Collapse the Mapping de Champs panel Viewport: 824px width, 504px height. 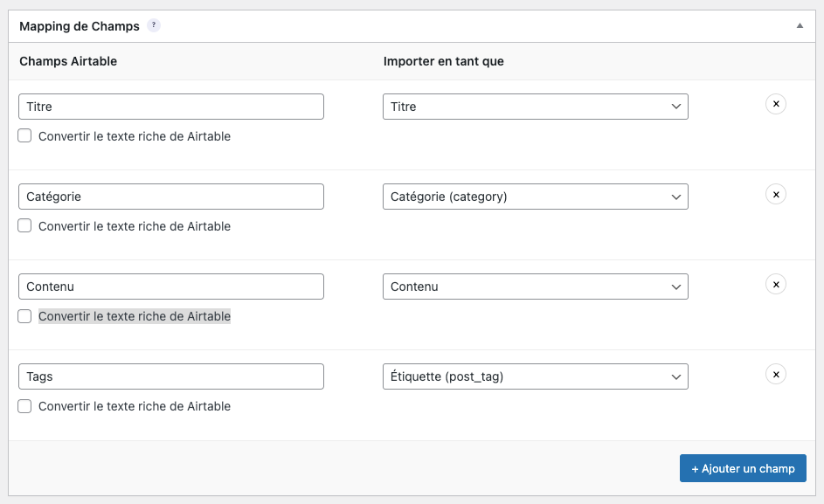[800, 25]
